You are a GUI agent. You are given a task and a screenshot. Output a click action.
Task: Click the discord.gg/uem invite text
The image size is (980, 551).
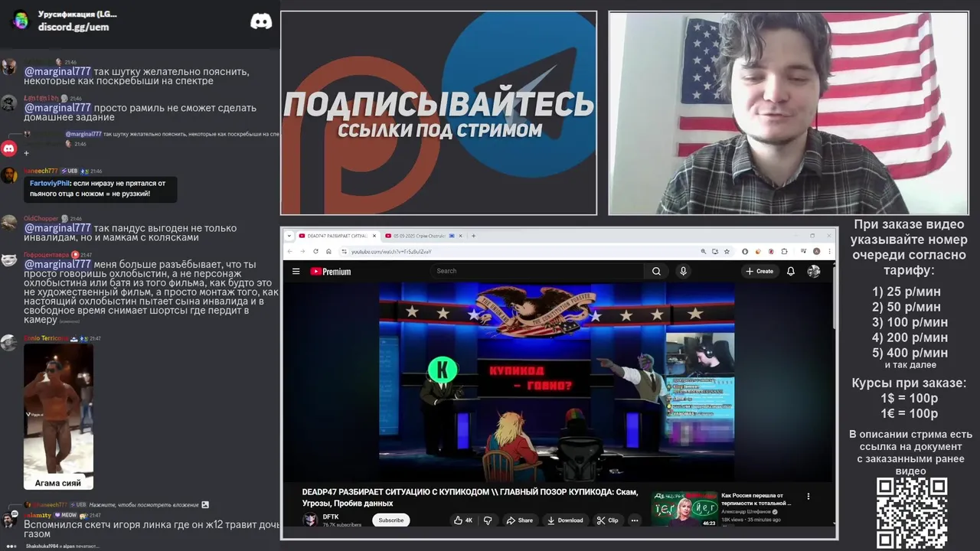point(73,27)
